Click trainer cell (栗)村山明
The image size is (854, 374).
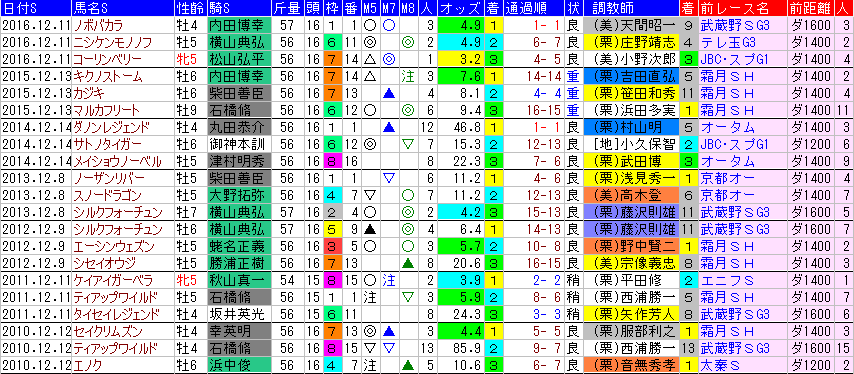[x=630, y=127]
